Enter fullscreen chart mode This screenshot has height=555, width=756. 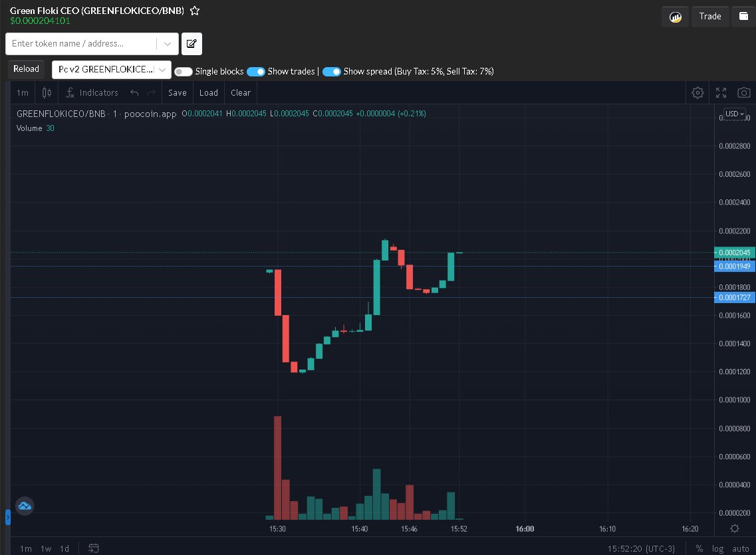[x=721, y=92]
